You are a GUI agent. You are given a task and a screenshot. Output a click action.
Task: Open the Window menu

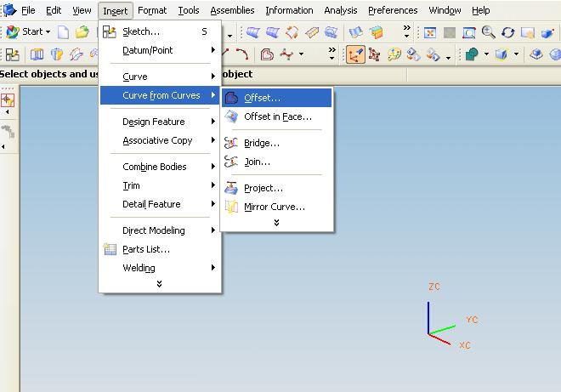coord(445,11)
